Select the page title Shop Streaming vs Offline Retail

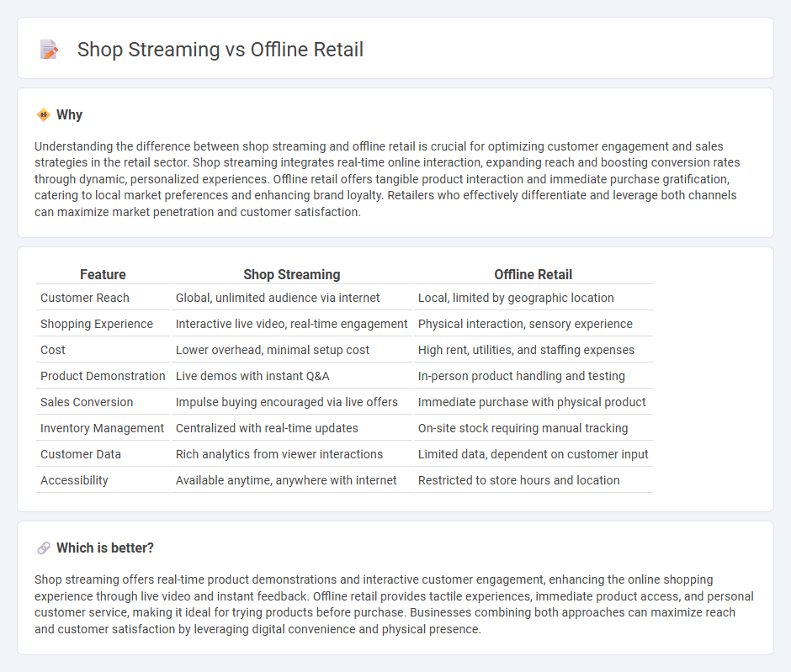click(220, 50)
